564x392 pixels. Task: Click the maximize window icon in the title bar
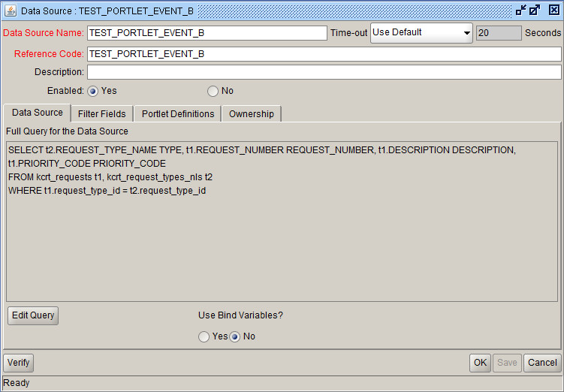tap(535, 11)
